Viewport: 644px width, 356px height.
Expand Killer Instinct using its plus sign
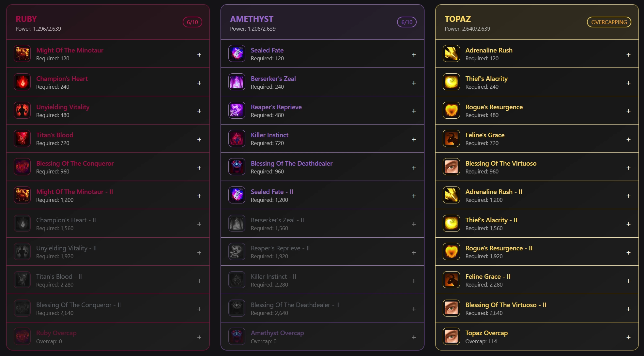pos(414,140)
